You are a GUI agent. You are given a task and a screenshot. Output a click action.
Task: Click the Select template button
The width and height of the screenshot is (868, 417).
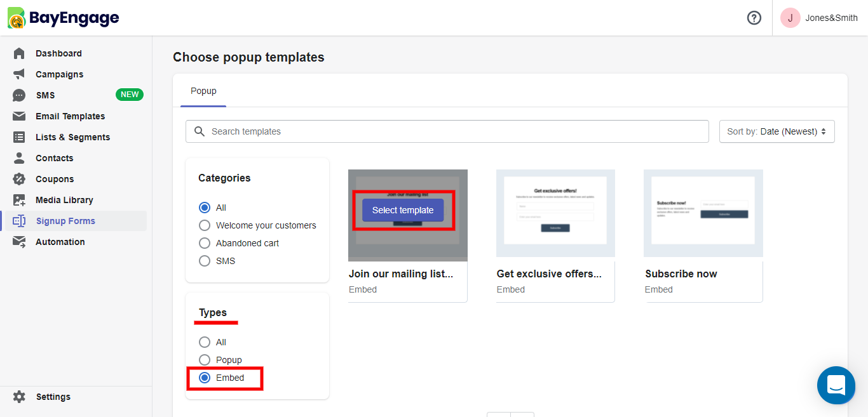tap(403, 210)
